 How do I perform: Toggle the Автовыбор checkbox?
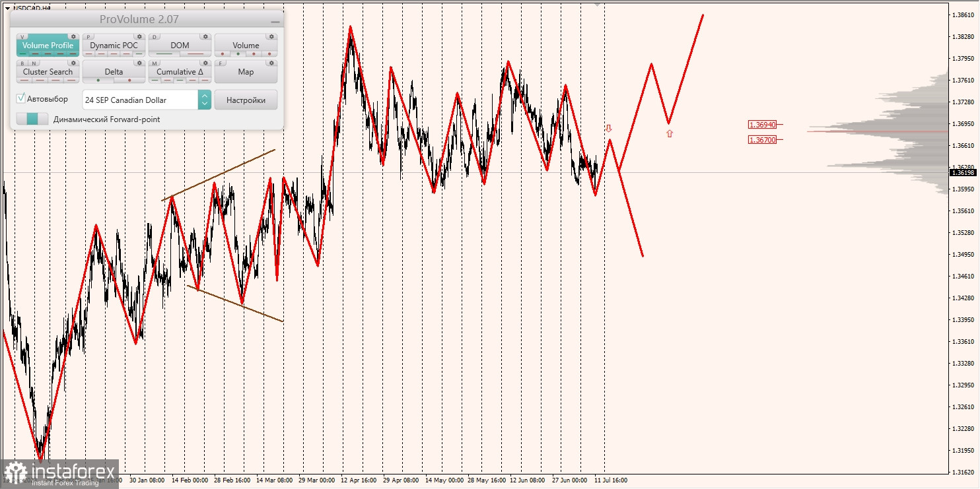pyautogui.click(x=21, y=98)
